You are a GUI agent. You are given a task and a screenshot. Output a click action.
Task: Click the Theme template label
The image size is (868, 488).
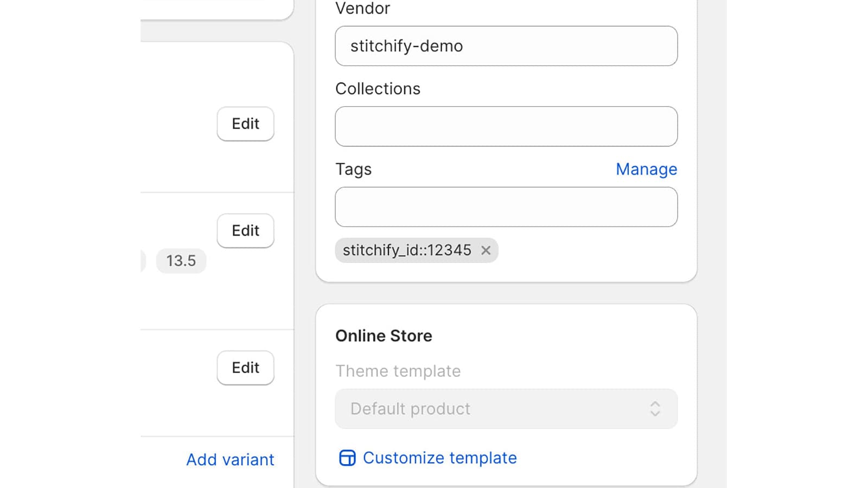point(398,371)
